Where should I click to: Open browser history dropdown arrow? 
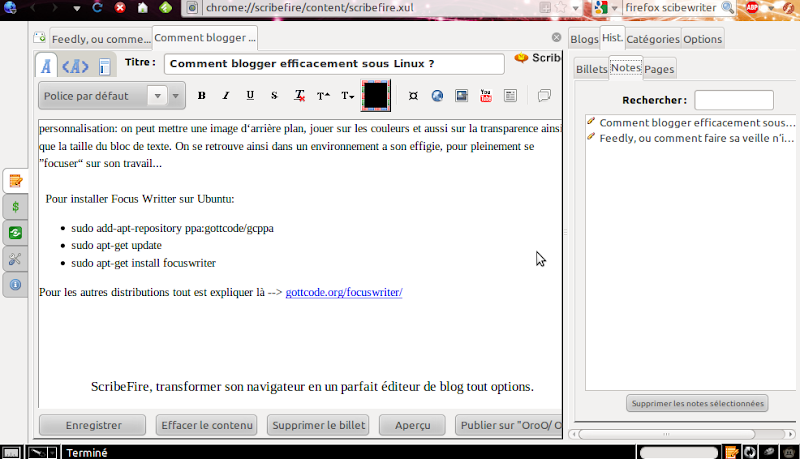(77, 8)
